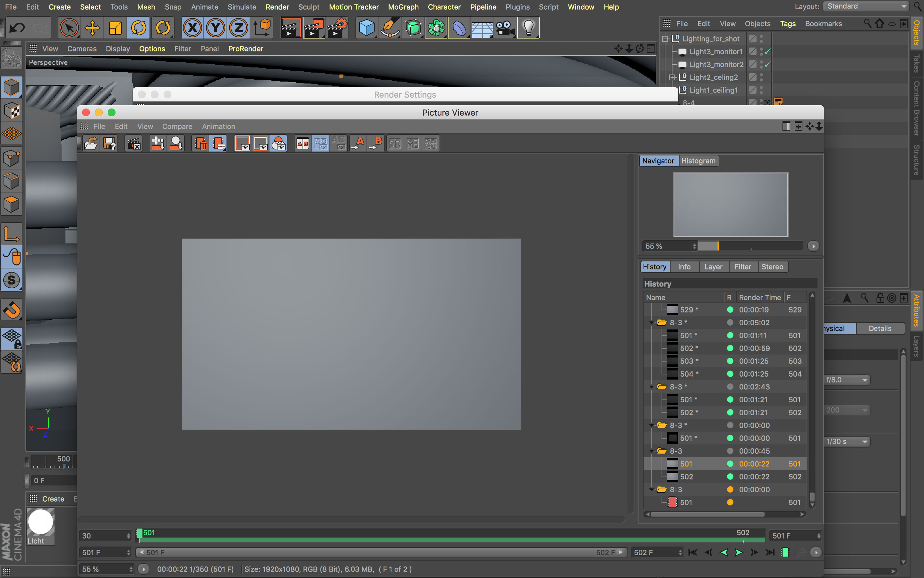Click the Licht material thumbnail
The height and width of the screenshot is (578, 924).
coord(40,522)
